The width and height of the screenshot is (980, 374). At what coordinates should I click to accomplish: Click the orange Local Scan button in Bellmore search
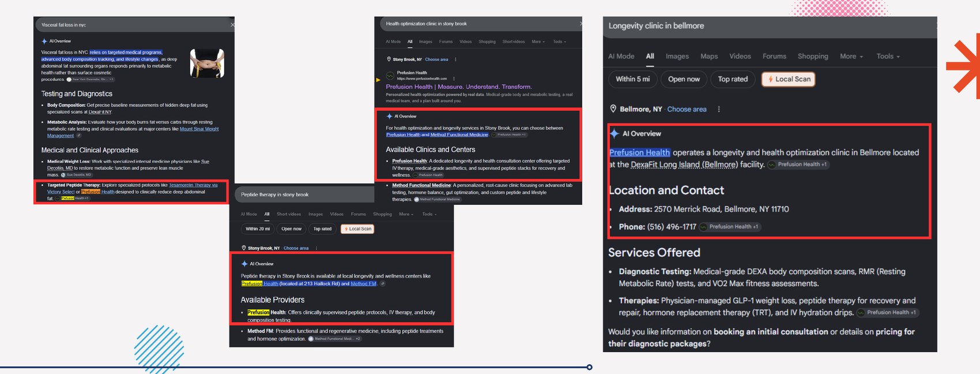click(788, 79)
